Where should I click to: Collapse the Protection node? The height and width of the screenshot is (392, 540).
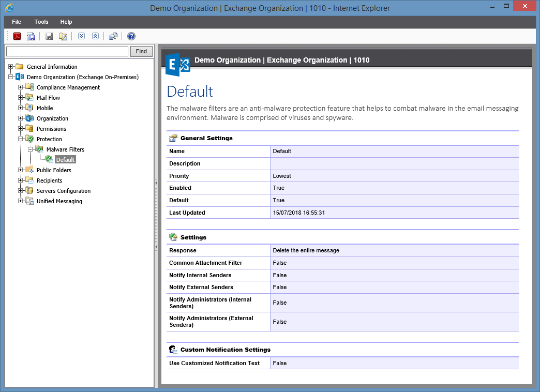tap(20, 139)
